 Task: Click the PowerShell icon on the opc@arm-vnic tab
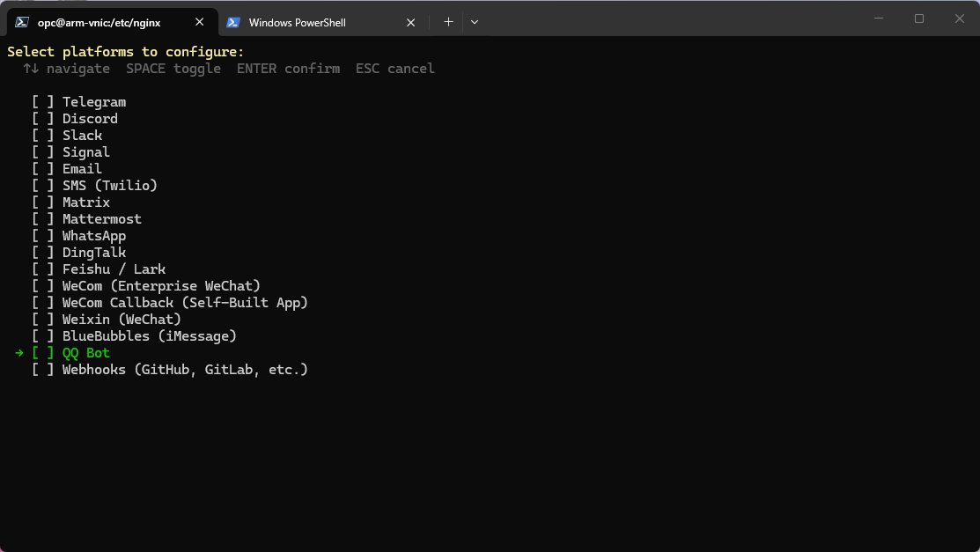[x=22, y=22]
